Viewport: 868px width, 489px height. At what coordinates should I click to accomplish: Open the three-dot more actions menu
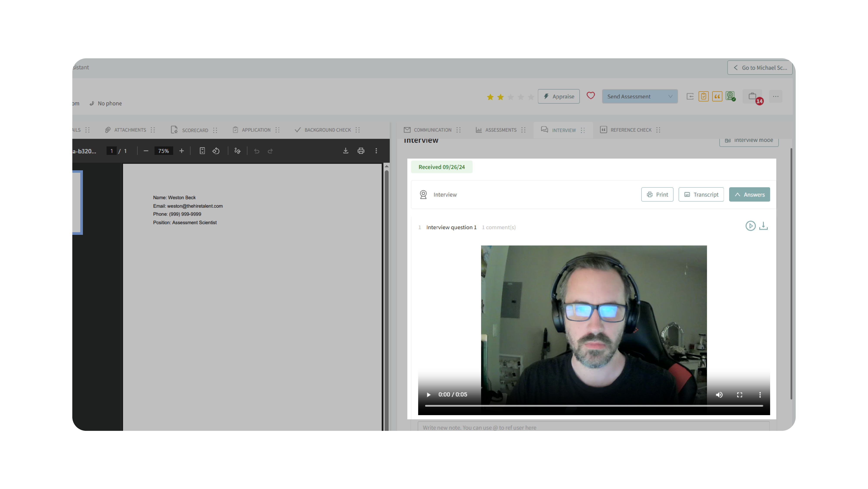point(776,96)
